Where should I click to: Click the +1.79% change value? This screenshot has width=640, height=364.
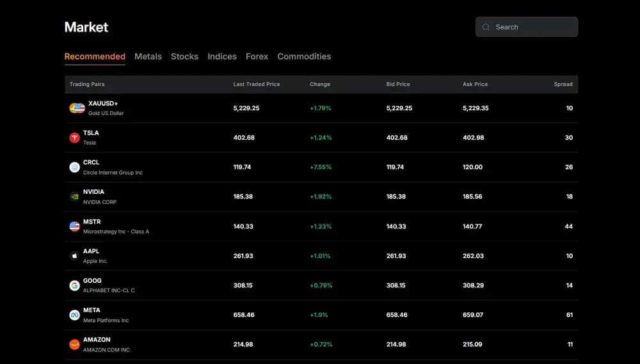click(x=321, y=108)
